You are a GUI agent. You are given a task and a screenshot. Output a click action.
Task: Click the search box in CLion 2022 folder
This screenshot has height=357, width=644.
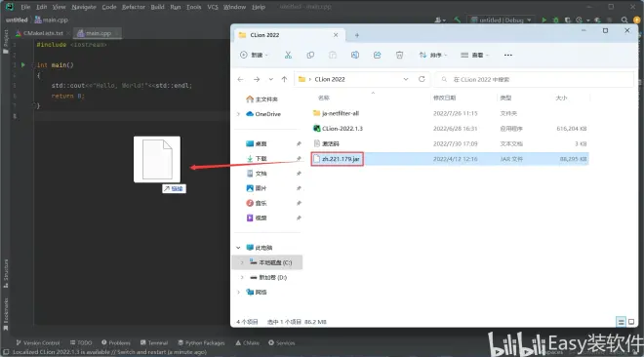pyautogui.click(x=534, y=79)
